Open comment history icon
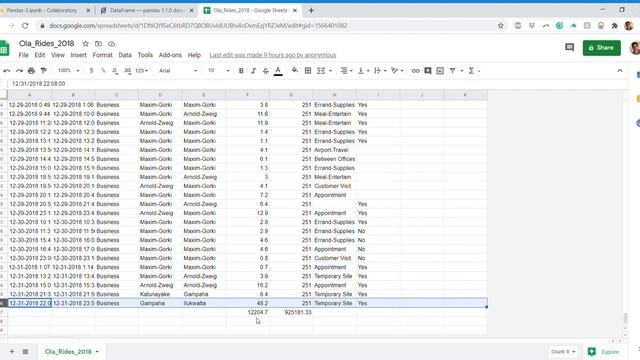This screenshot has width=640, height=360. point(569,47)
